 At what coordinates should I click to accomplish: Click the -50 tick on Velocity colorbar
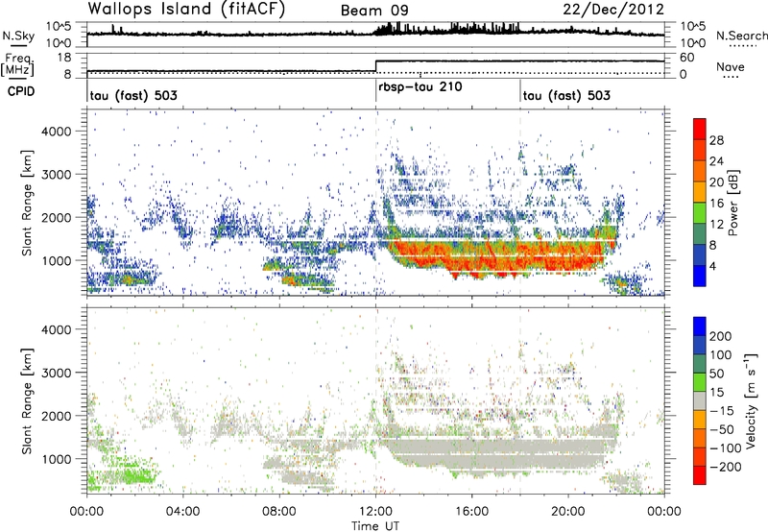point(722,429)
